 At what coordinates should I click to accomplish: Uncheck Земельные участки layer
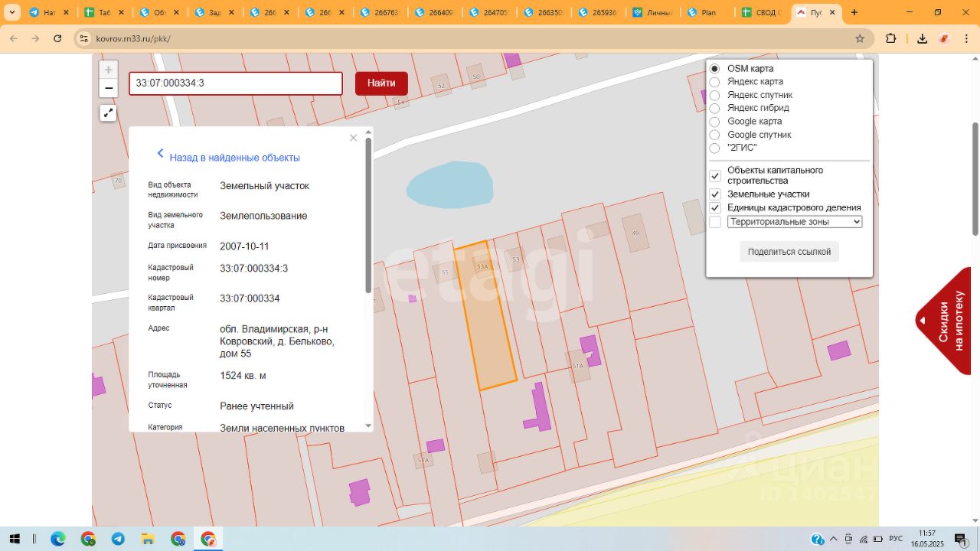click(x=715, y=194)
